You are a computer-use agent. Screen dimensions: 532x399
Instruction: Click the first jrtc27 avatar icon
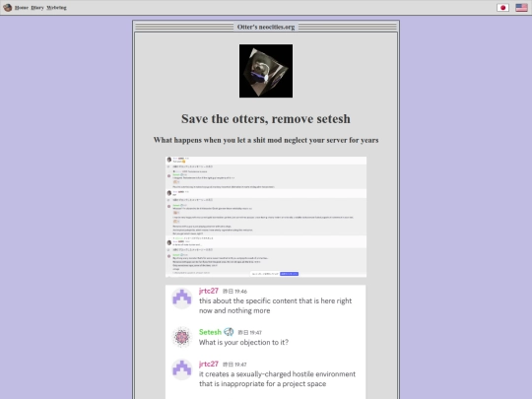click(182, 299)
